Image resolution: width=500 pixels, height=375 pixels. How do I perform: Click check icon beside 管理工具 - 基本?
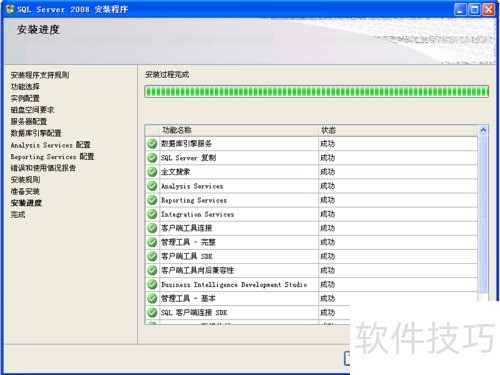[x=152, y=298]
